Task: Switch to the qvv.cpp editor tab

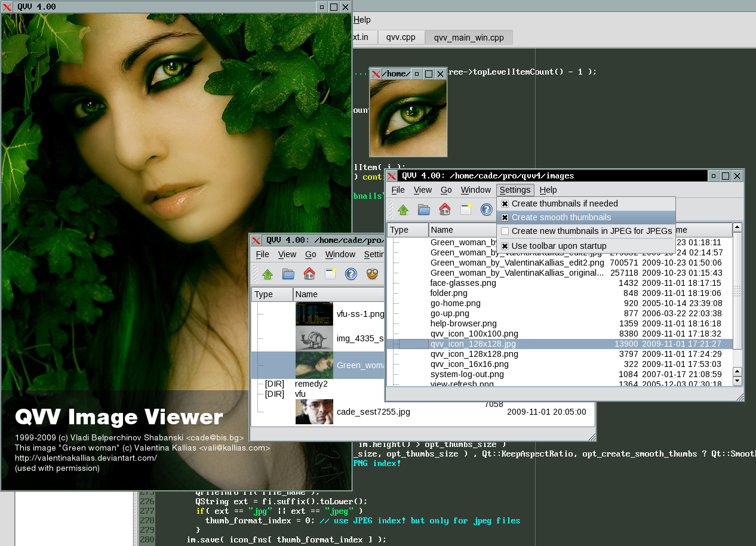Action: [x=401, y=37]
